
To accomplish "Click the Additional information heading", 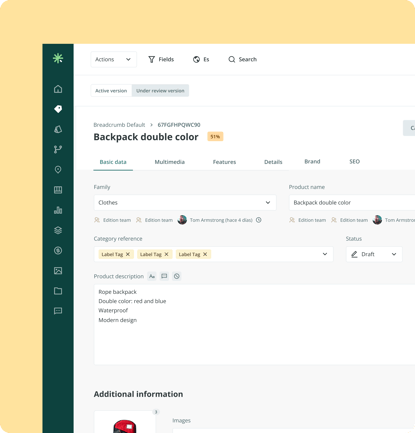I will [138, 394].
